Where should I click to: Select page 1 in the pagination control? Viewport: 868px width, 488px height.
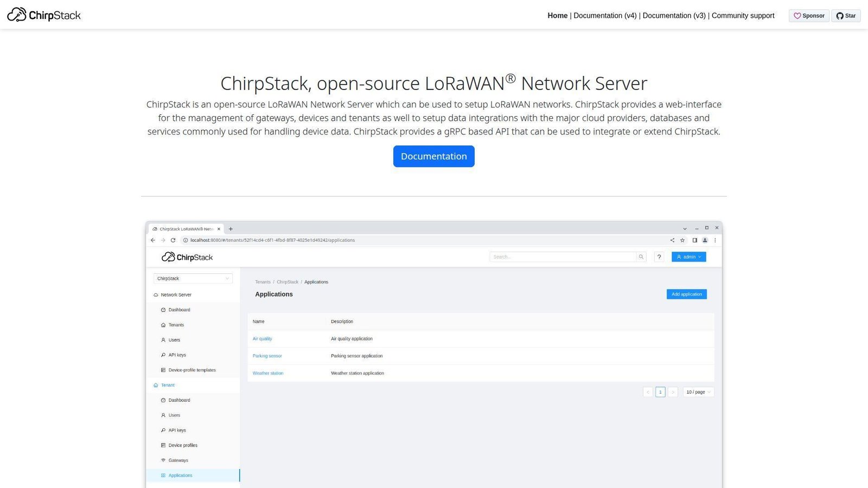pos(660,391)
